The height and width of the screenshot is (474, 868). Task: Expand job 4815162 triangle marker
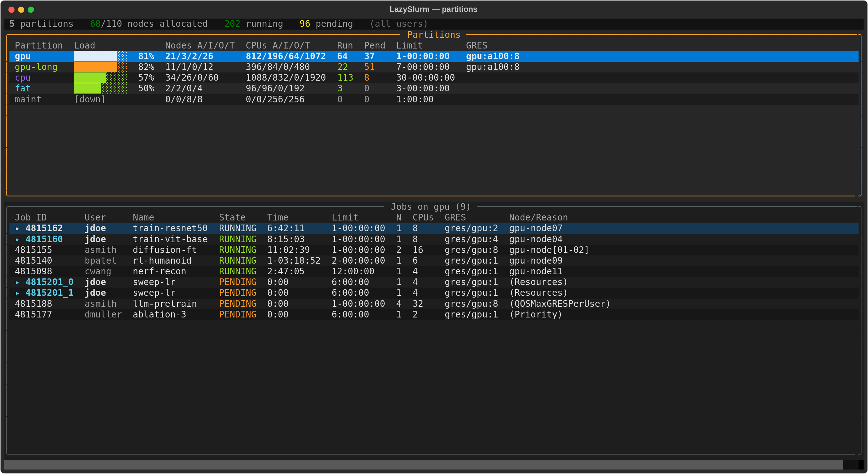click(x=17, y=229)
